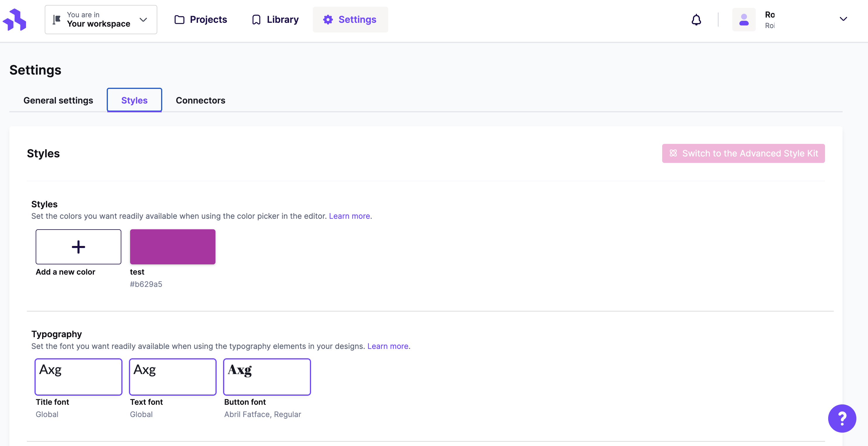The width and height of the screenshot is (868, 446).
Task: Click the Projects folder icon
Action: pos(179,20)
